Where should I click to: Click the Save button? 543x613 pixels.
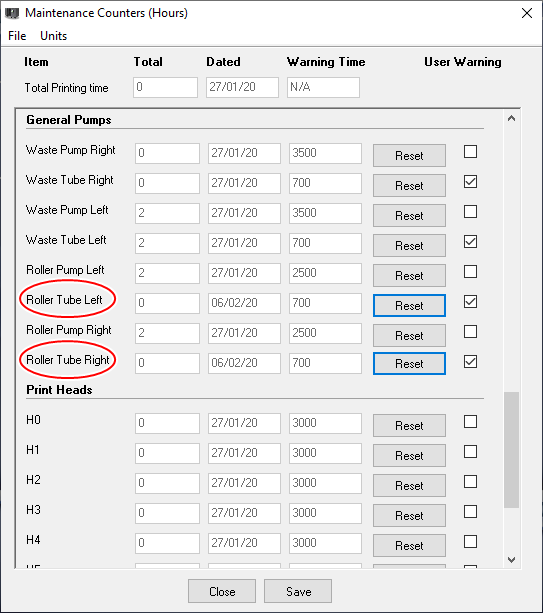click(298, 591)
